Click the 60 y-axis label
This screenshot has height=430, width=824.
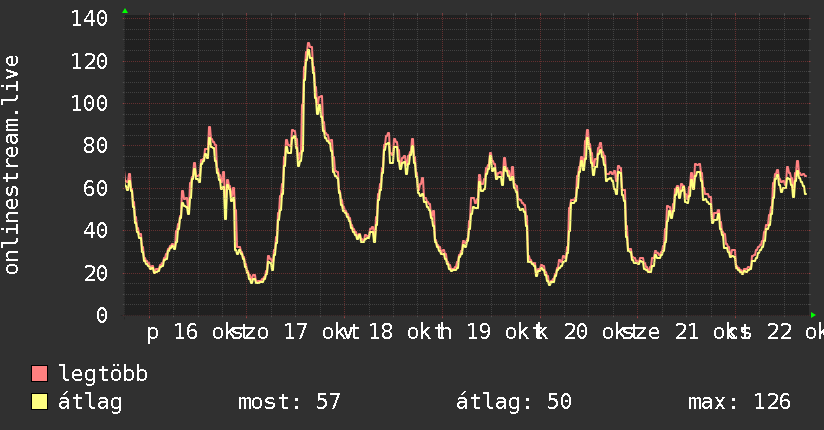point(96,188)
